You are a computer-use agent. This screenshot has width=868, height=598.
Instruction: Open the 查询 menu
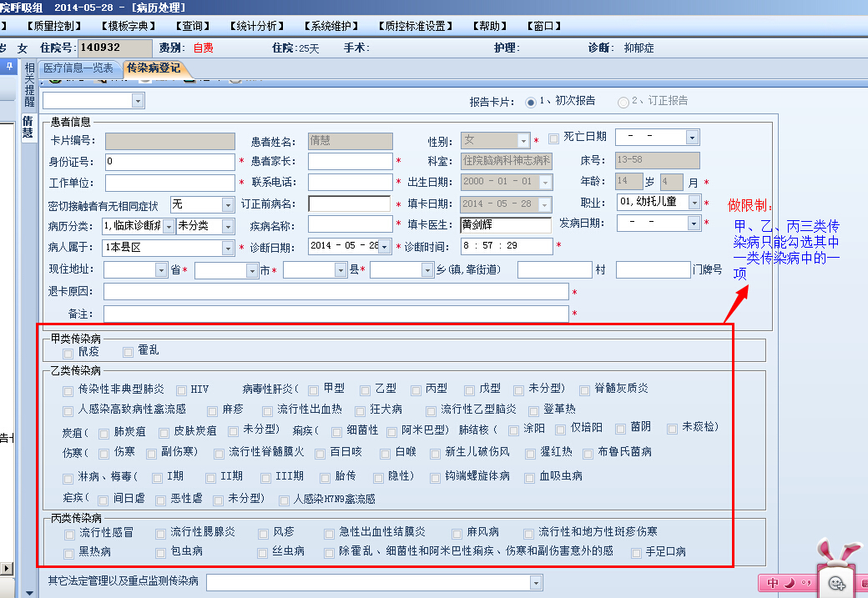tap(193, 26)
